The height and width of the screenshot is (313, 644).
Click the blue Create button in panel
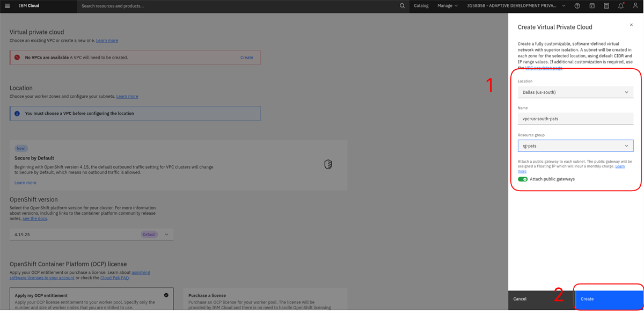coord(610,299)
